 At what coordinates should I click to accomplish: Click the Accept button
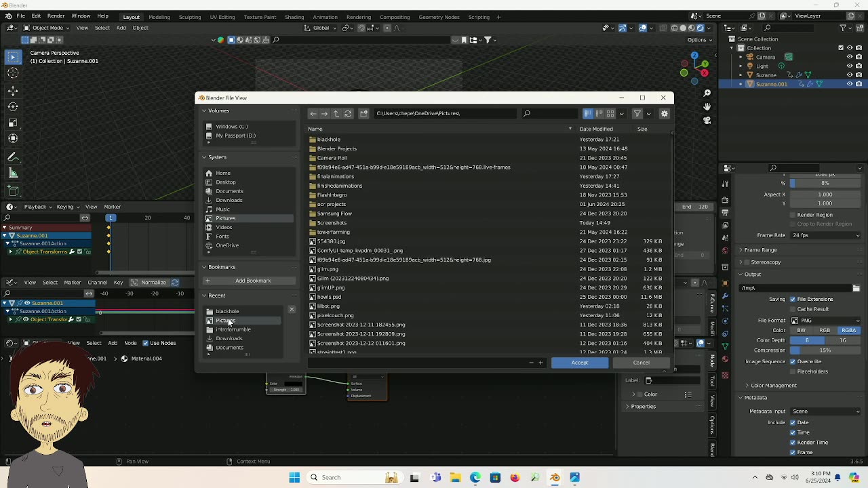pyautogui.click(x=579, y=363)
